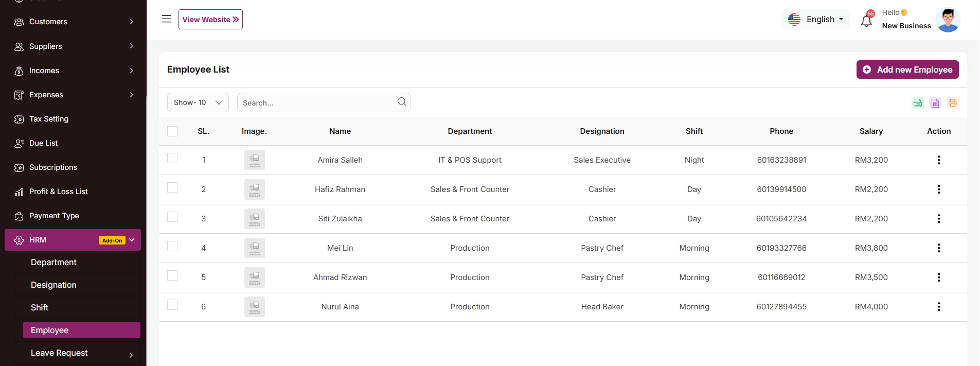Screen dimensions: 980x366
Task: Open the English language dropdown
Action: pyautogui.click(x=815, y=20)
